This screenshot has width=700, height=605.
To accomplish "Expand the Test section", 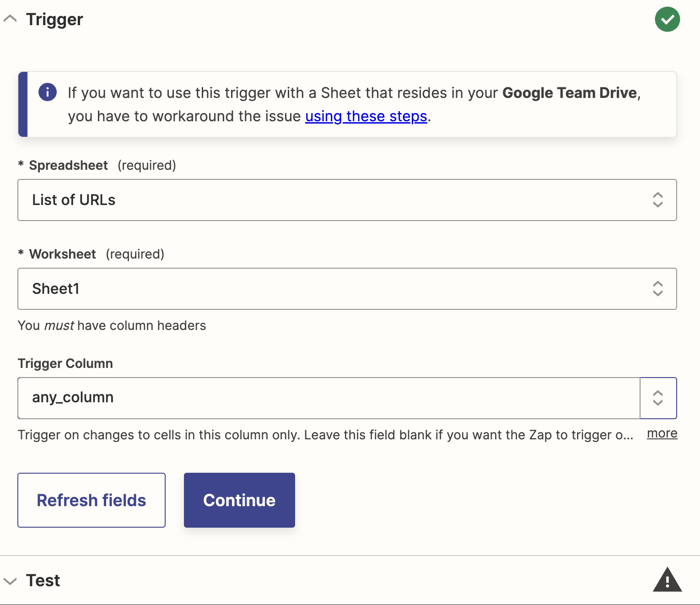I will coord(11,580).
